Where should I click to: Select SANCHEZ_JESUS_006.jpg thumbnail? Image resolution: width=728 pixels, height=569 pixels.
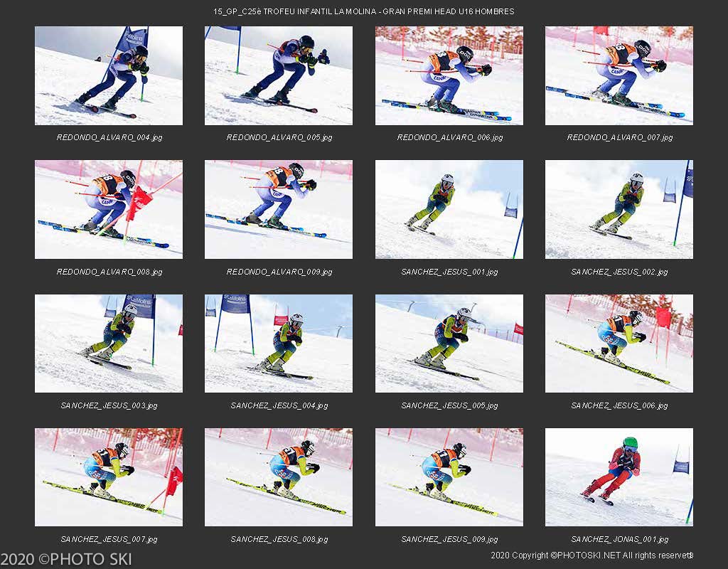click(619, 344)
